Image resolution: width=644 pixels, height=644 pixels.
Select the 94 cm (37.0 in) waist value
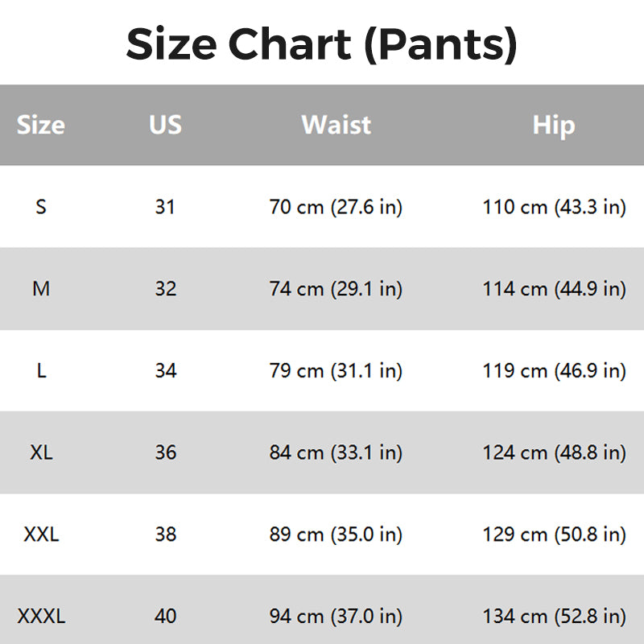(336, 617)
